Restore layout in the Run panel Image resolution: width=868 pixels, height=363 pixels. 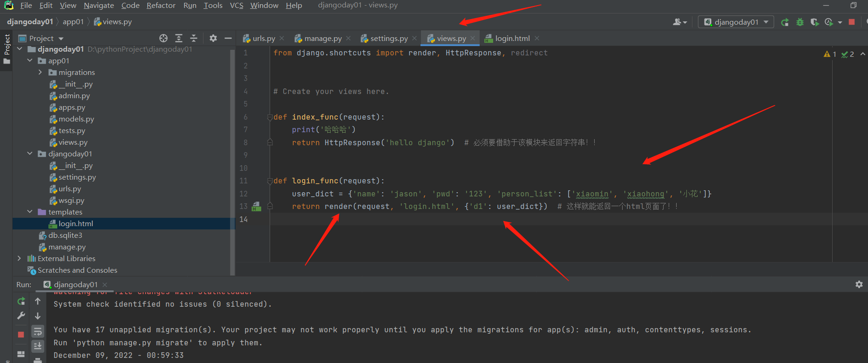[21, 354]
